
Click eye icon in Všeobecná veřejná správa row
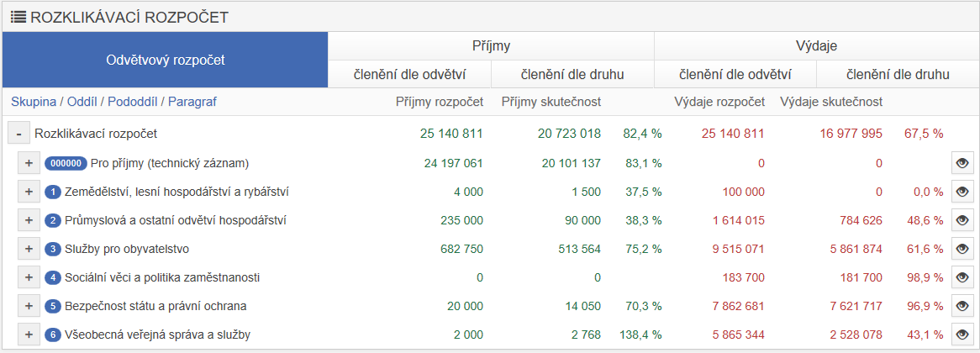point(962,335)
